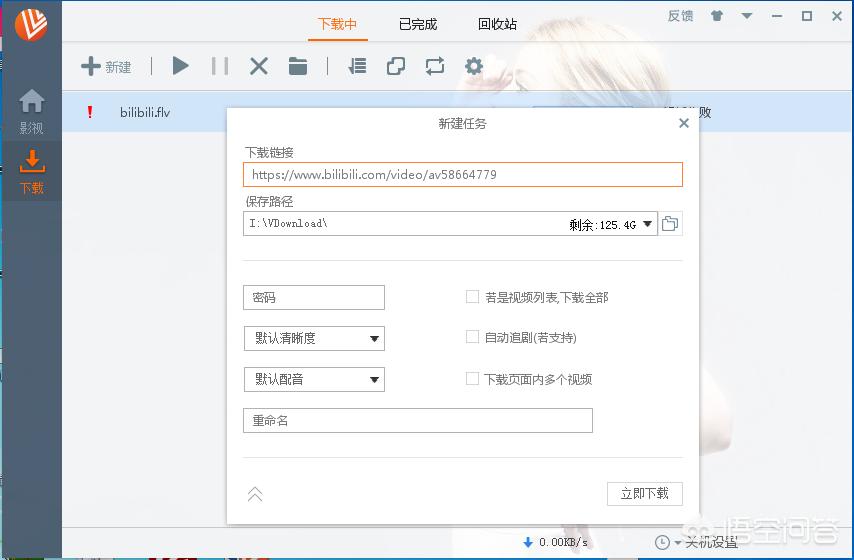Click the 立即下载 button
Image resolution: width=854 pixels, height=560 pixels.
(x=644, y=494)
